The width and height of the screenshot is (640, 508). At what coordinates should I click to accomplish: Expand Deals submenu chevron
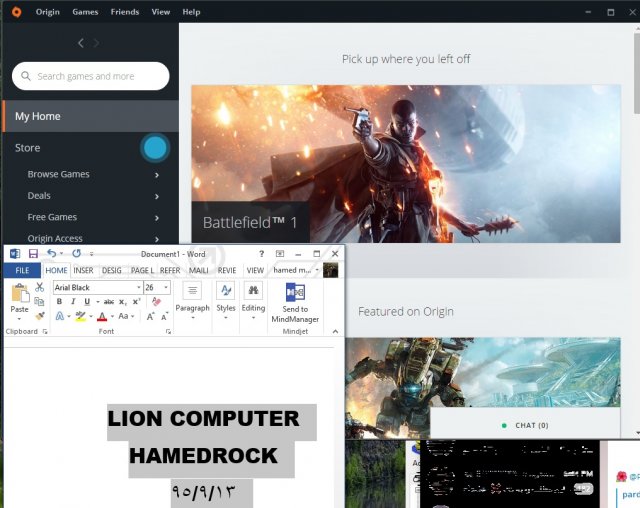[157, 196]
